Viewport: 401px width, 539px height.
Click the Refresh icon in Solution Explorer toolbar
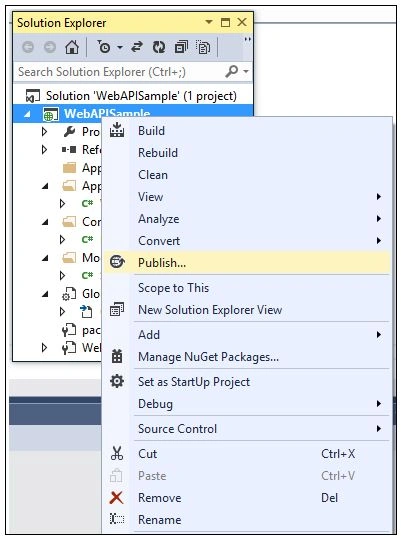click(158, 47)
